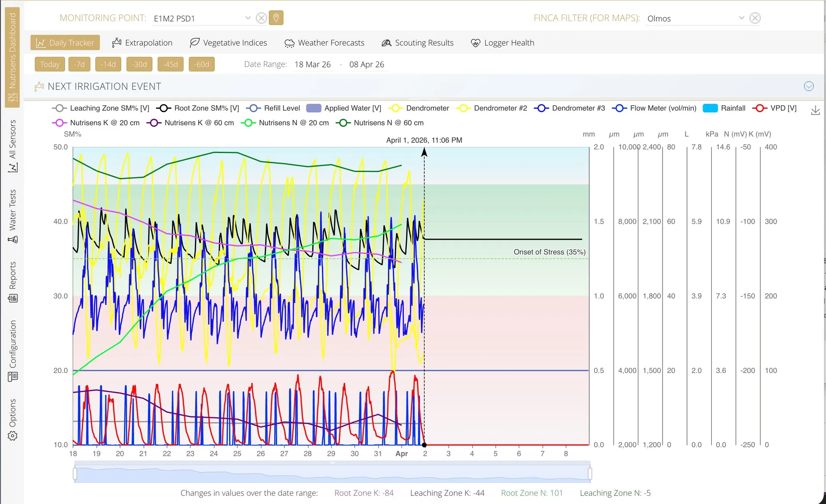Toggle Refill Level legend series

[x=273, y=108]
